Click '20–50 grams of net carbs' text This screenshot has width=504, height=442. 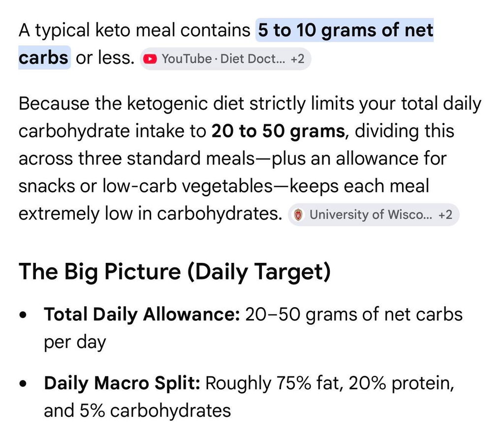[x=354, y=315]
